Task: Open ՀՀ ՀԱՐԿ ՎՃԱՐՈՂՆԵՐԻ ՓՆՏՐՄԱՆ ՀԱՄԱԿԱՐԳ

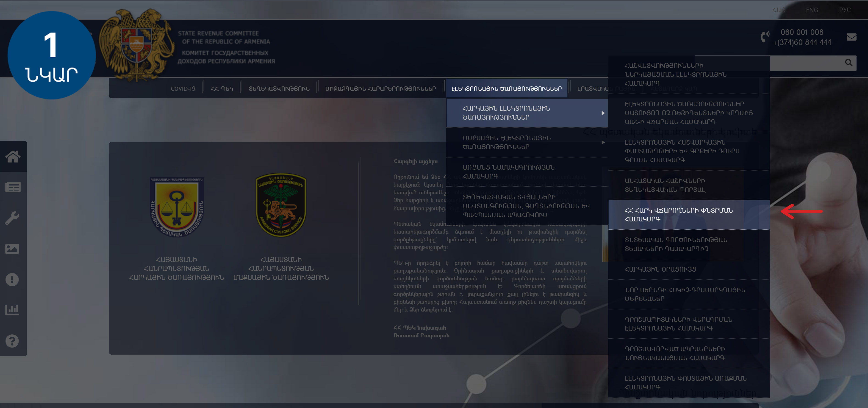Action: (689, 215)
